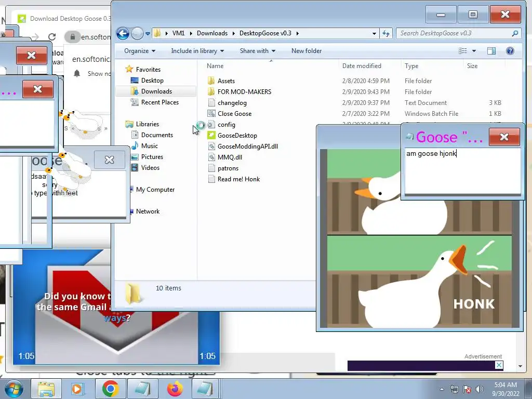This screenshot has width=532, height=399.
Task: Open the Organize menu
Action: point(139,51)
